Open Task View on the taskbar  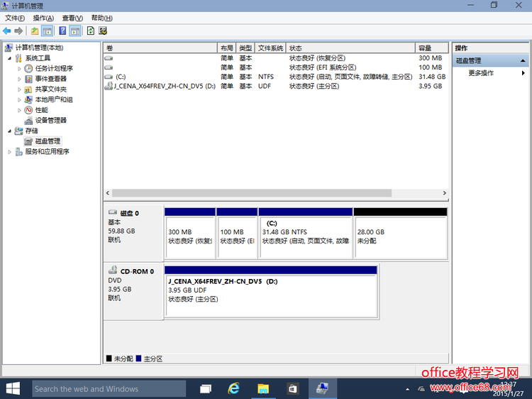pos(205,389)
